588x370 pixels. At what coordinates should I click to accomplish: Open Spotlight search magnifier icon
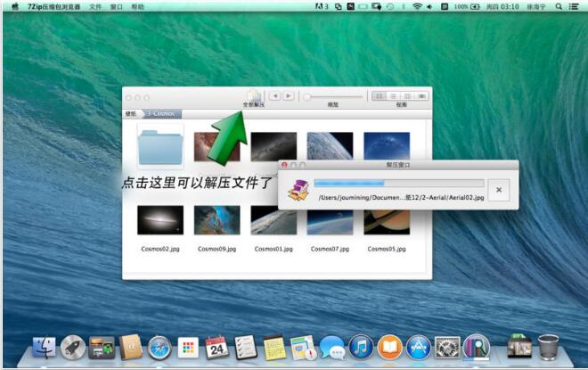pyautogui.click(x=559, y=6)
